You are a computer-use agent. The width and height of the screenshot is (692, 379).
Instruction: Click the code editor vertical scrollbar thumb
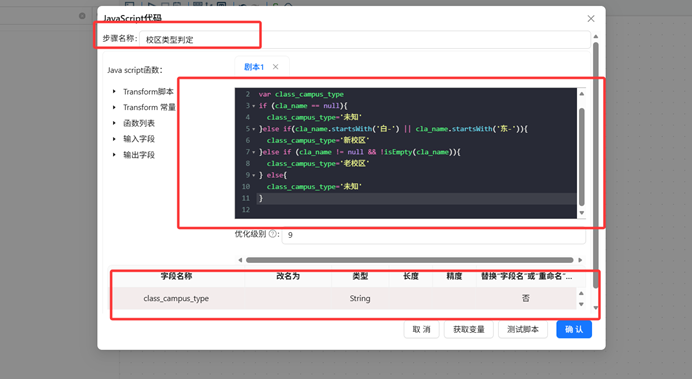coord(582,157)
